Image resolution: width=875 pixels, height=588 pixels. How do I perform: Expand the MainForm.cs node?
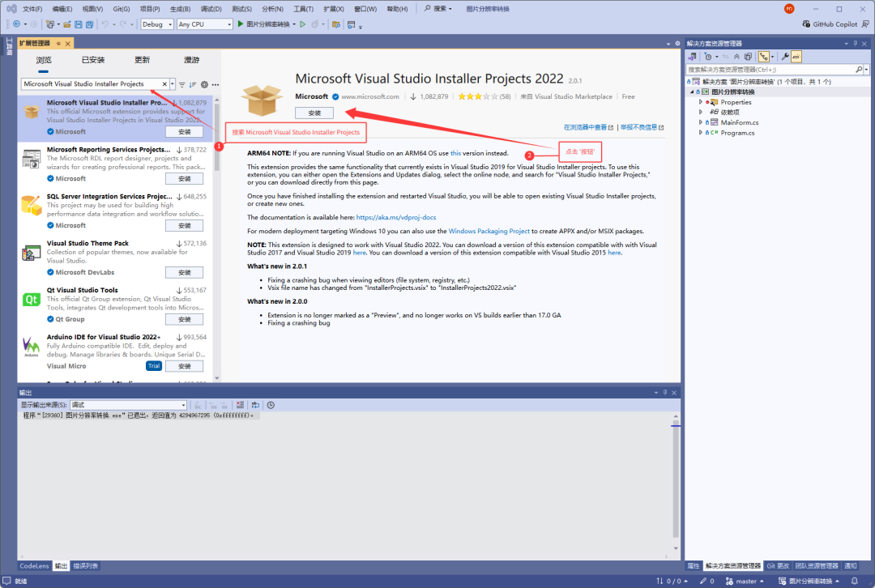700,122
